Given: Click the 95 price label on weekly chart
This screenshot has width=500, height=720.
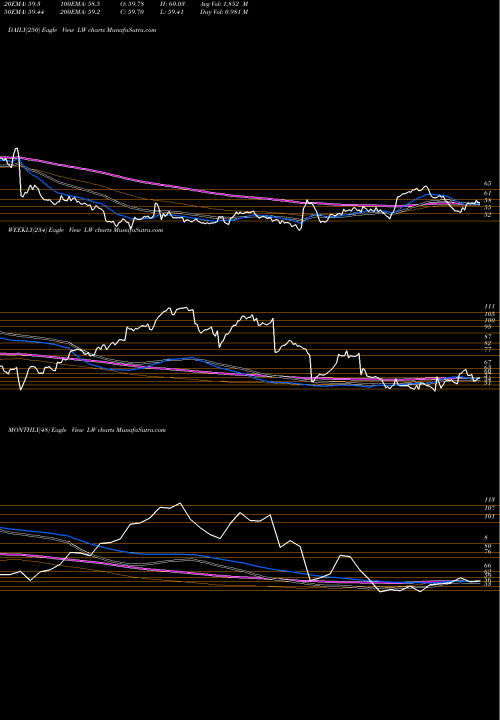Looking at the screenshot, I should (488, 327).
